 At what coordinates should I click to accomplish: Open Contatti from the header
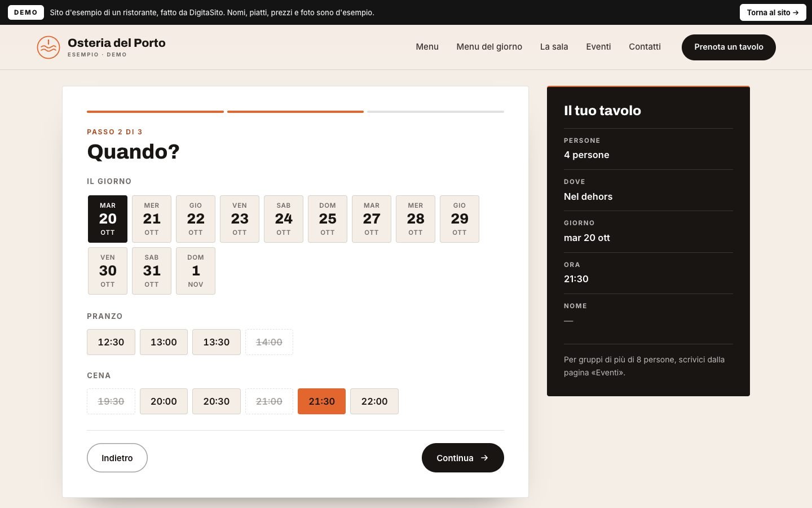tap(645, 47)
